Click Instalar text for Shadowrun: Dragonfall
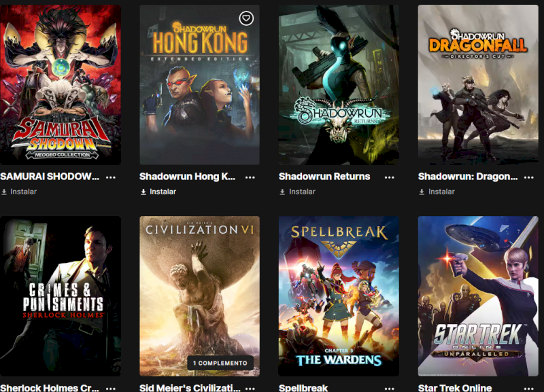The image size is (544, 392). [441, 192]
